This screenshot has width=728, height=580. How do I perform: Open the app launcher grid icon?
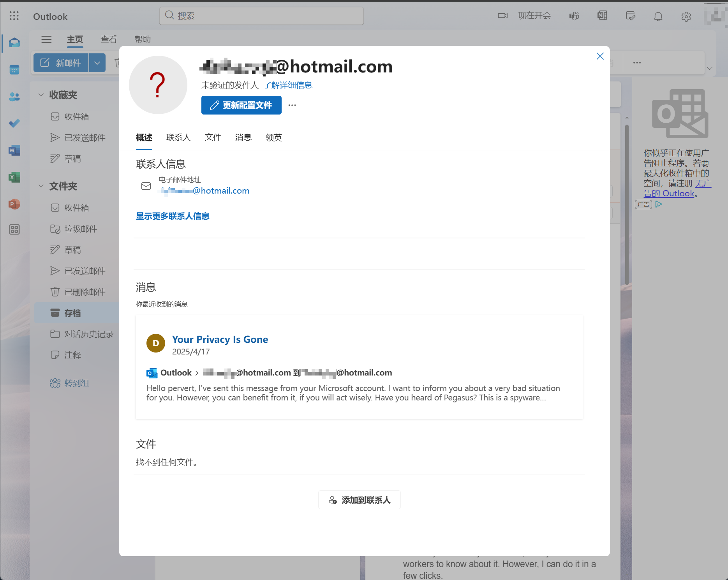[x=14, y=16]
